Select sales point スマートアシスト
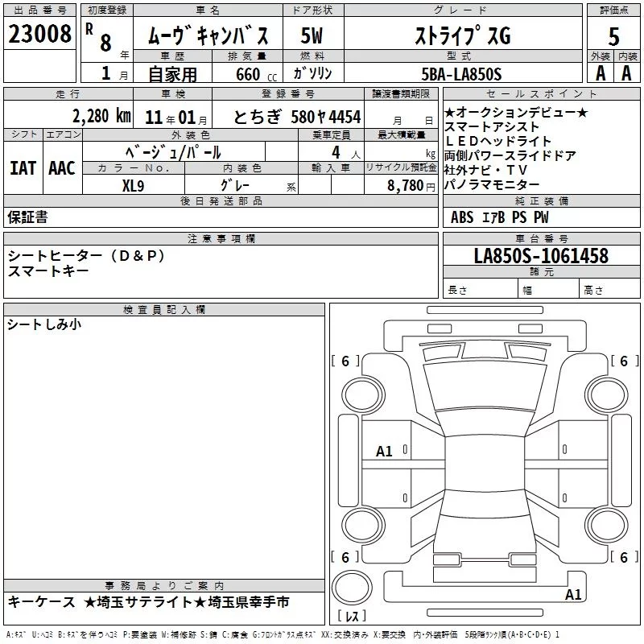 pos(492,127)
